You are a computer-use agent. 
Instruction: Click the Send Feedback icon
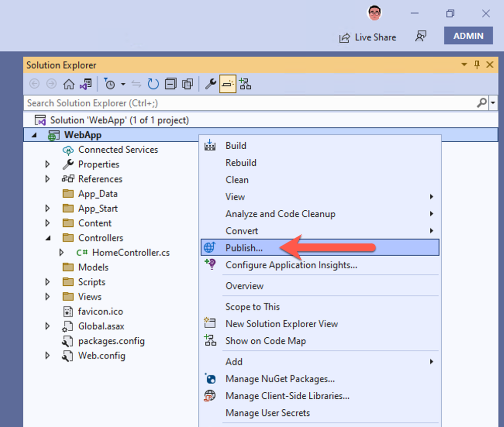(x=421, y=36)
